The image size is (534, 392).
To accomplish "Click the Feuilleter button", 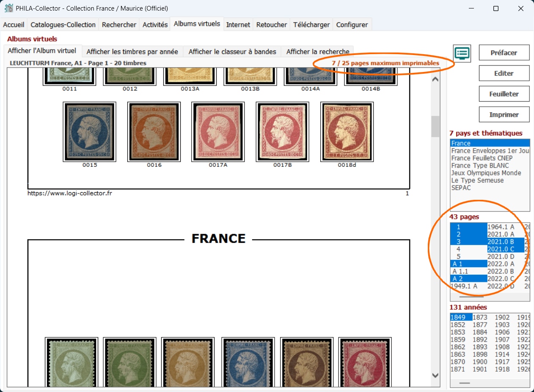I will coord(504,94).
